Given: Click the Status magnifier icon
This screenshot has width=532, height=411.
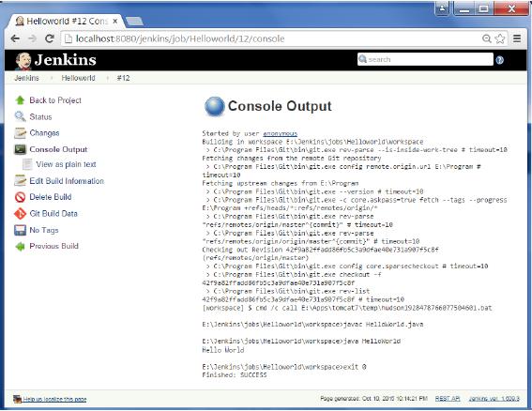Looking at the screenshot, I should (20, 116).
